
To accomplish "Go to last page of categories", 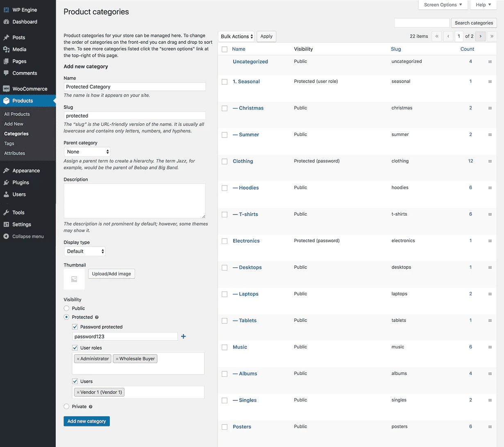I will coord(492,36).
